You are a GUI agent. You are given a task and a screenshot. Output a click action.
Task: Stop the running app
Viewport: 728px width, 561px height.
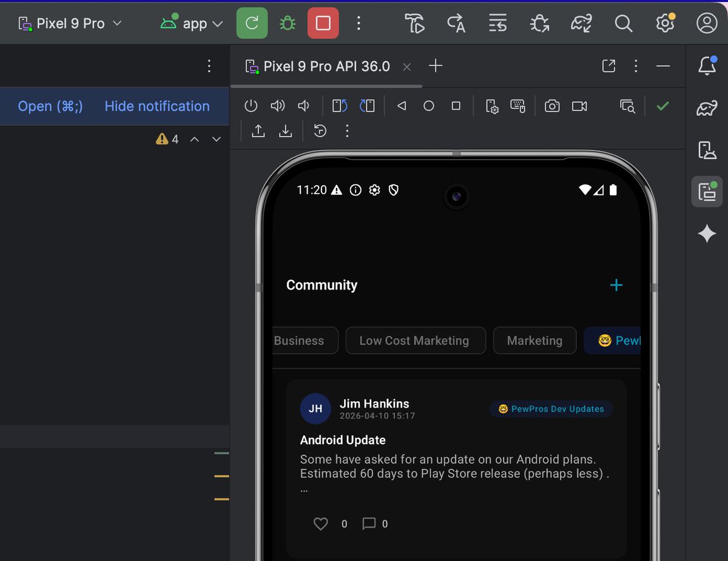(x=323, y=23)
